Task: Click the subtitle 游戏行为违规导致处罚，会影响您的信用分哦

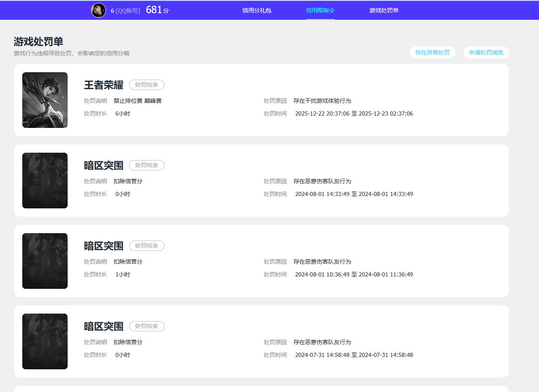Action: [72, 53]
